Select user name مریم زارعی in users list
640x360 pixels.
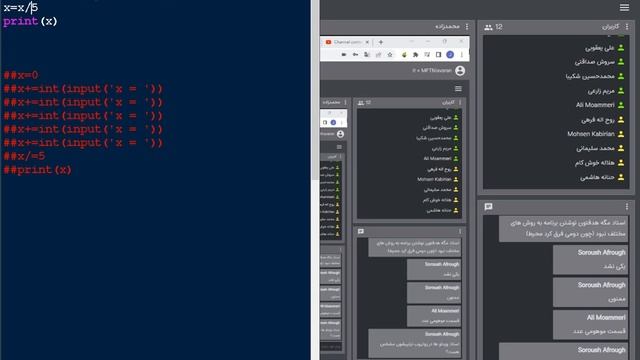click(601, 91)
